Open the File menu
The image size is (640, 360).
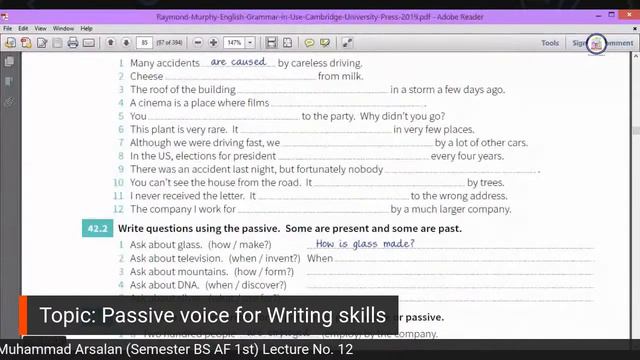pyautogui.click(x=8, y=29)
